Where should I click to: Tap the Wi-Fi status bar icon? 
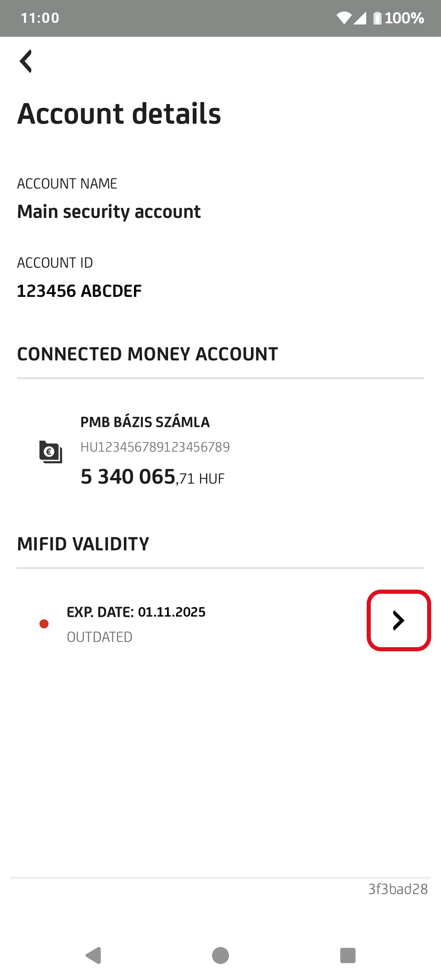344,18
